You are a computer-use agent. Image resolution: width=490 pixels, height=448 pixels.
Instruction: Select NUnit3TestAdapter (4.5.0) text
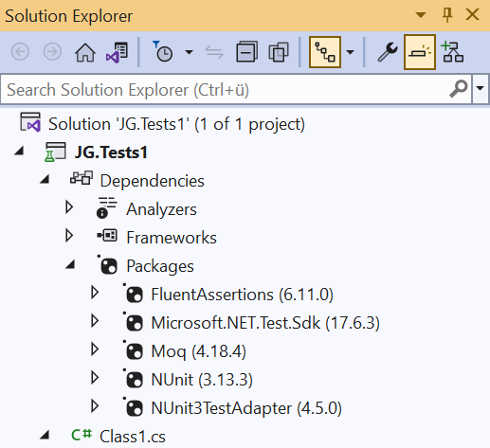coord(246,408)
